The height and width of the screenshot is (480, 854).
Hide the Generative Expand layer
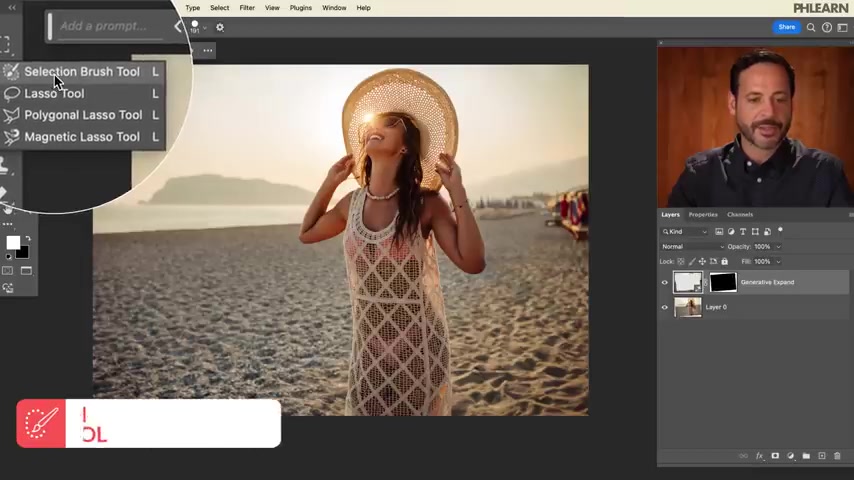(664, 282)
